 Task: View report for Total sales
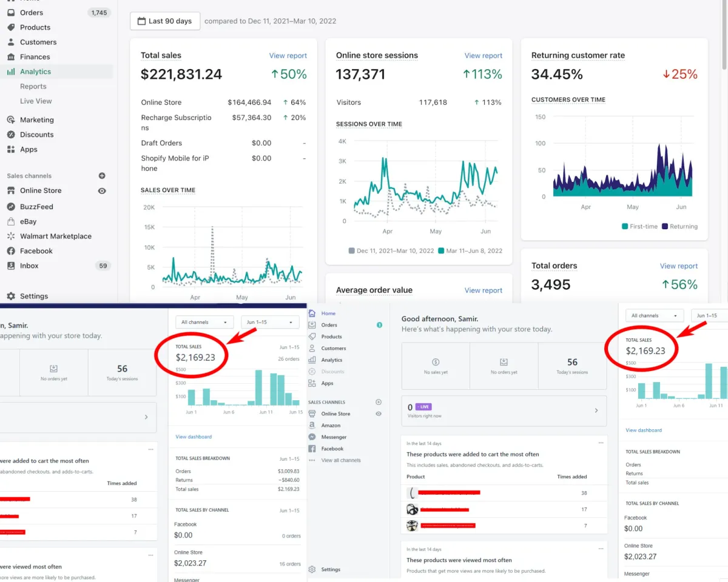click(288, 56)
